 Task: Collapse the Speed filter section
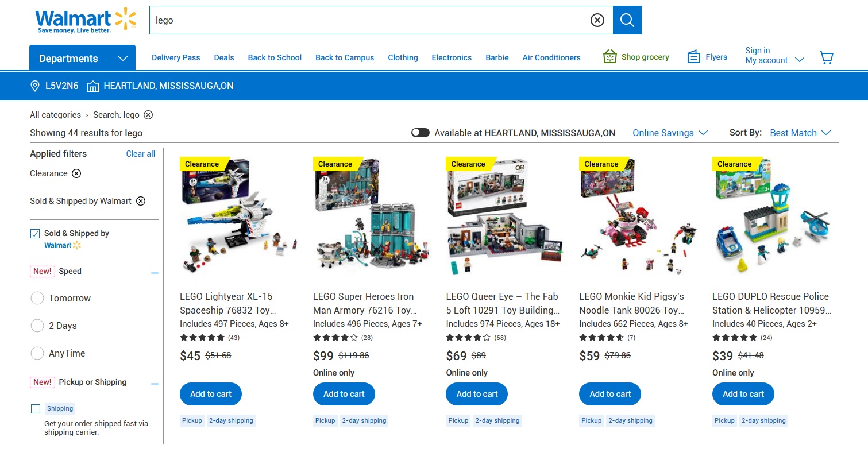coord(155,273)
